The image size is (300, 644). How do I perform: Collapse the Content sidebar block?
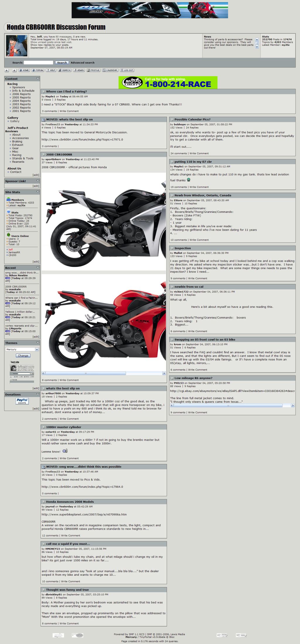[38, 79]
